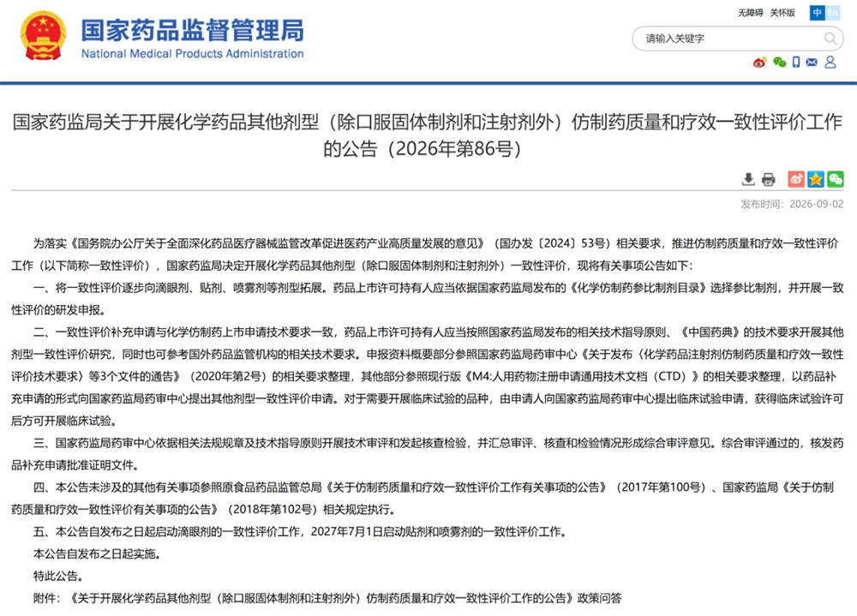This screenshot has height=616, width=857.
Task: Share to Weibo using red share icon
Action: 796,179
